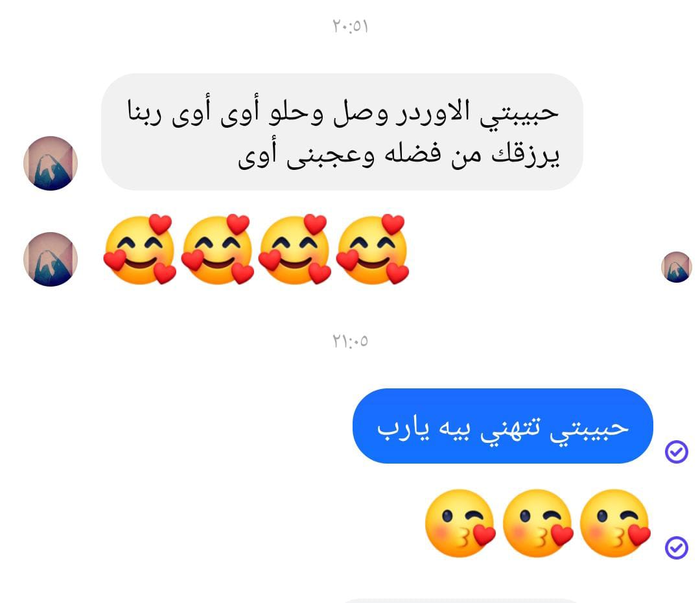The width and height of the screenshot is (700, 603).
Task: Tap the small seen-by avatar on the right
Action: 676,267
